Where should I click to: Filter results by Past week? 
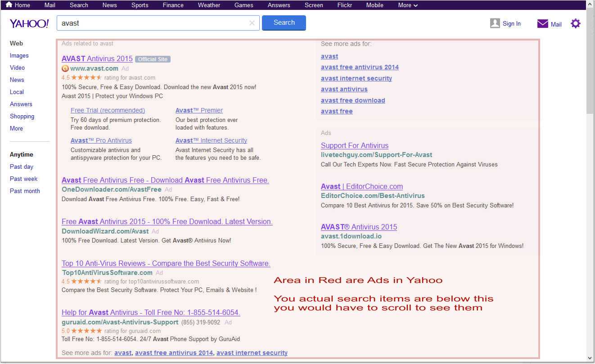pyautogui.click(x=24, y=179)
